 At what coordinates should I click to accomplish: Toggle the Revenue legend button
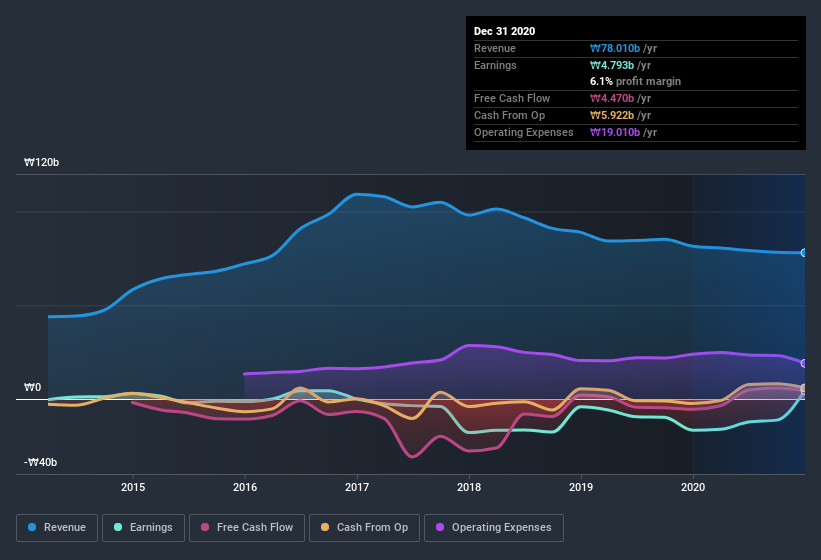[57, 527]
